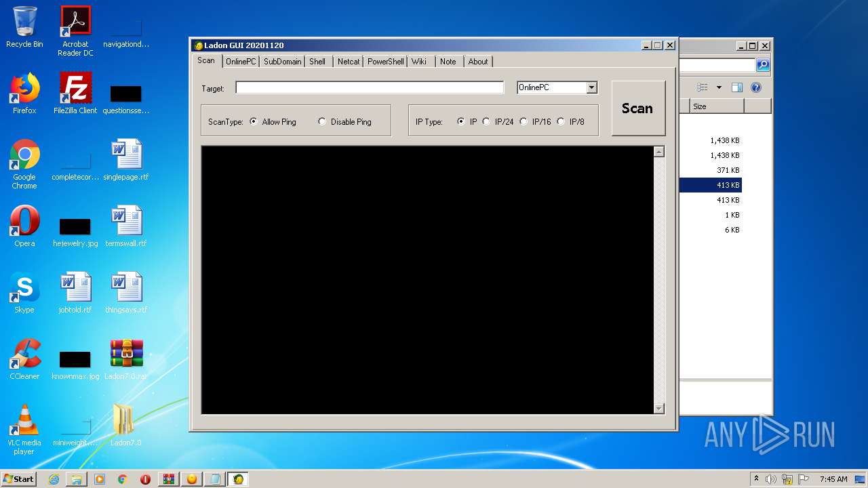Click Explorer search box field
This screenshot has width=868, height=488.
point(717,65)
